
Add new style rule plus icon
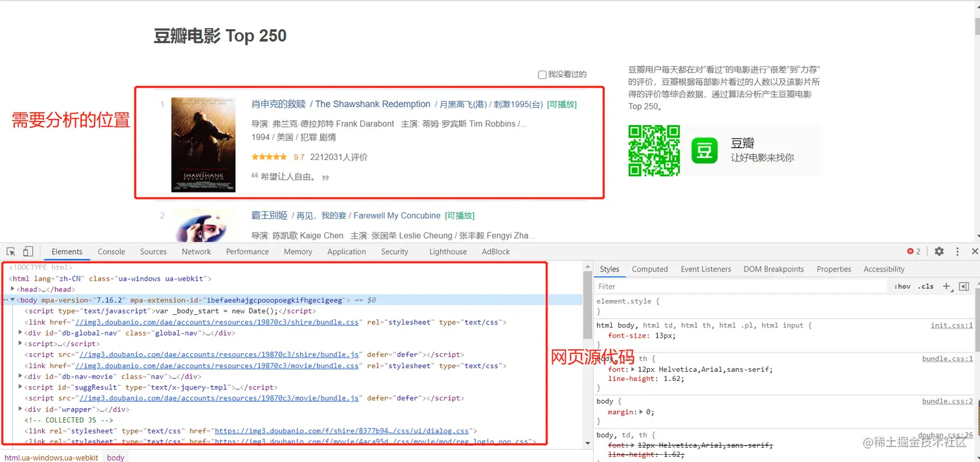(x=947, y=286)
